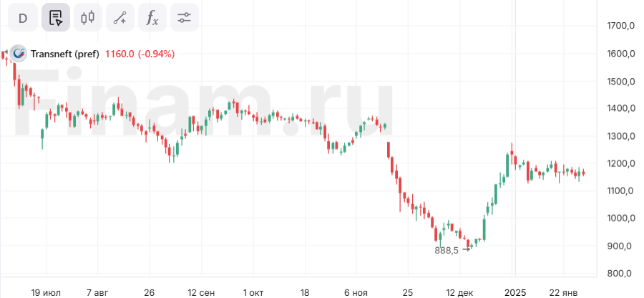Click the 22 янв date label

point(562,292)
